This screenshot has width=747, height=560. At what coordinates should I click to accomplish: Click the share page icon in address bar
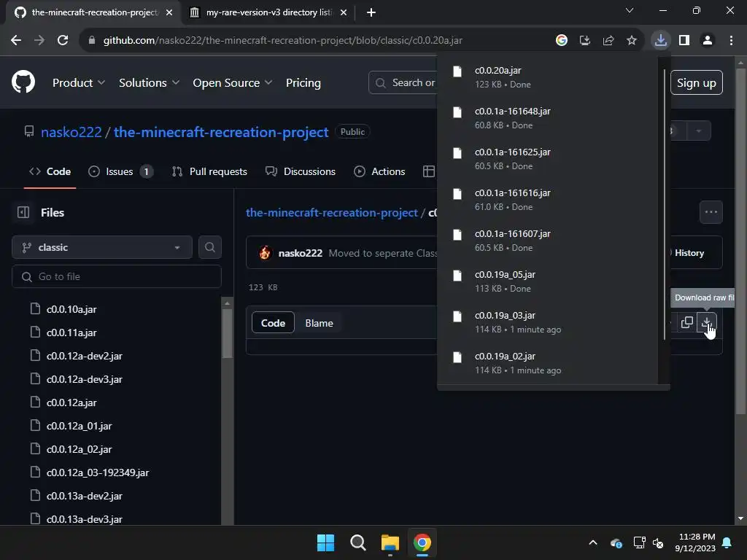[608, 41]
